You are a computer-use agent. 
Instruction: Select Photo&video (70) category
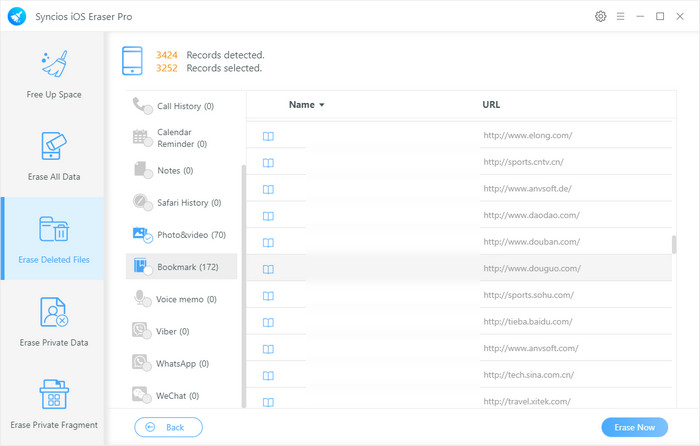(181, 234)
